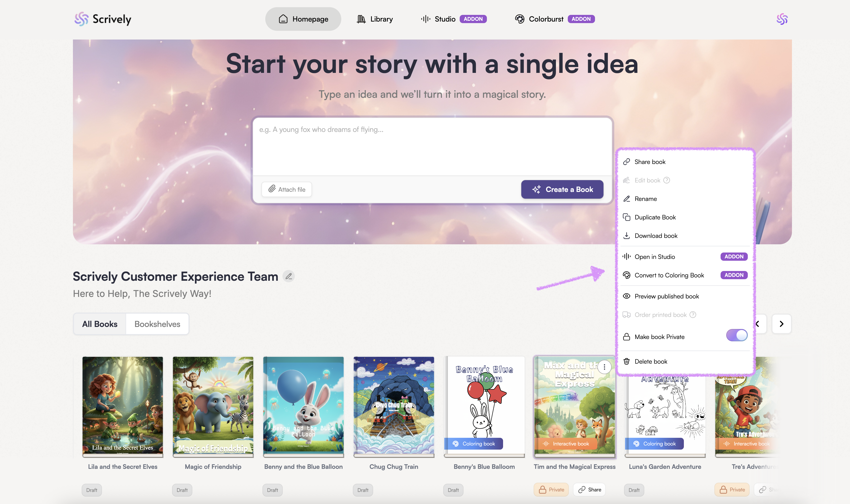Open Lila and the Secret Elves cover
Screen dimensions: 850x504
point(123,405)
